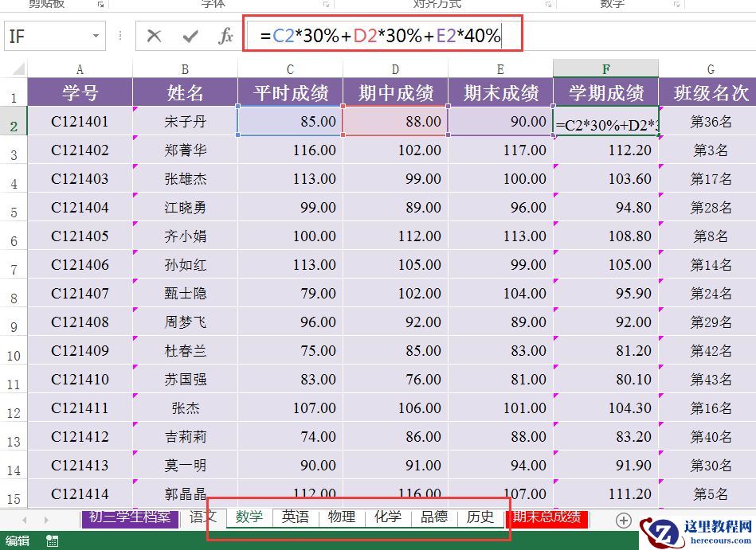Add a new sheet with the plus icon
756x550 pixels.
pos(624,520)
